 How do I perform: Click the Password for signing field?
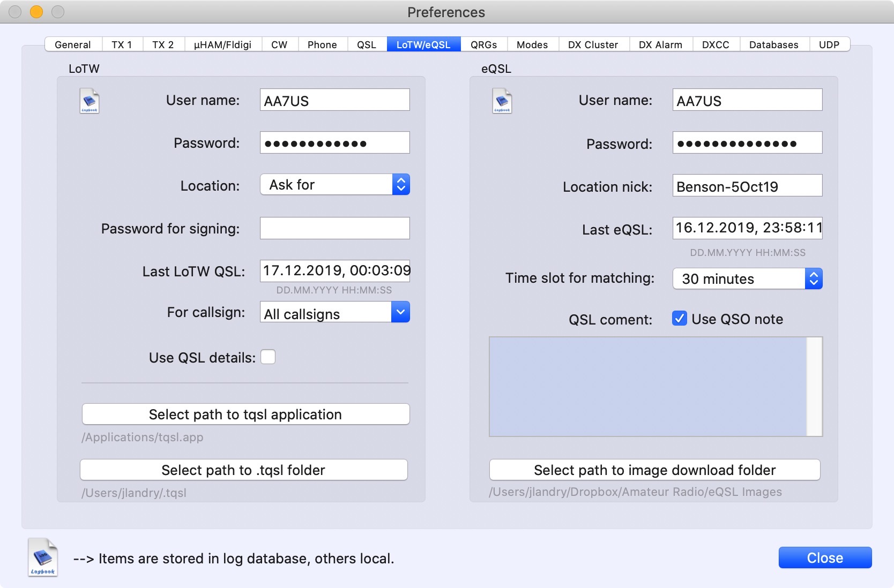click(335, 228)
